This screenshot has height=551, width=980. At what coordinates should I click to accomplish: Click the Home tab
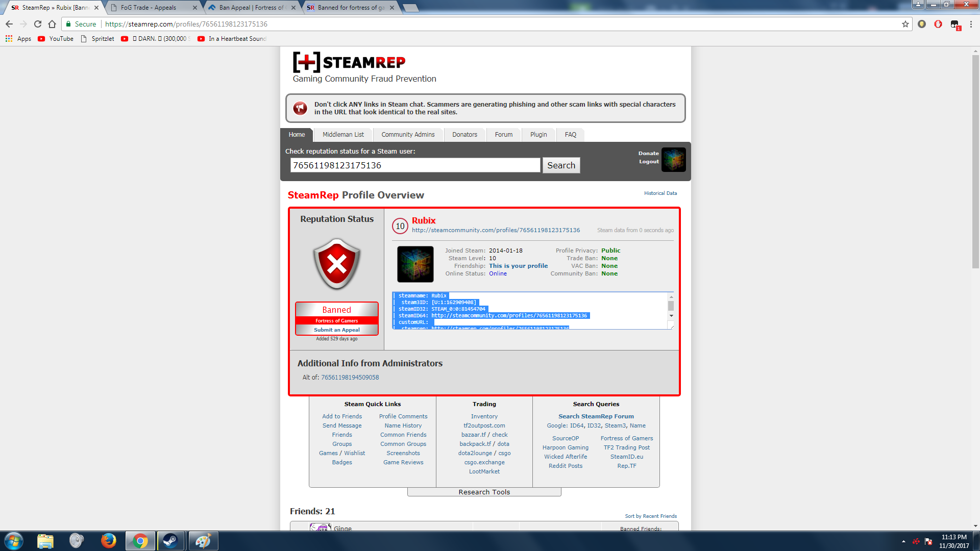(297, 135)
